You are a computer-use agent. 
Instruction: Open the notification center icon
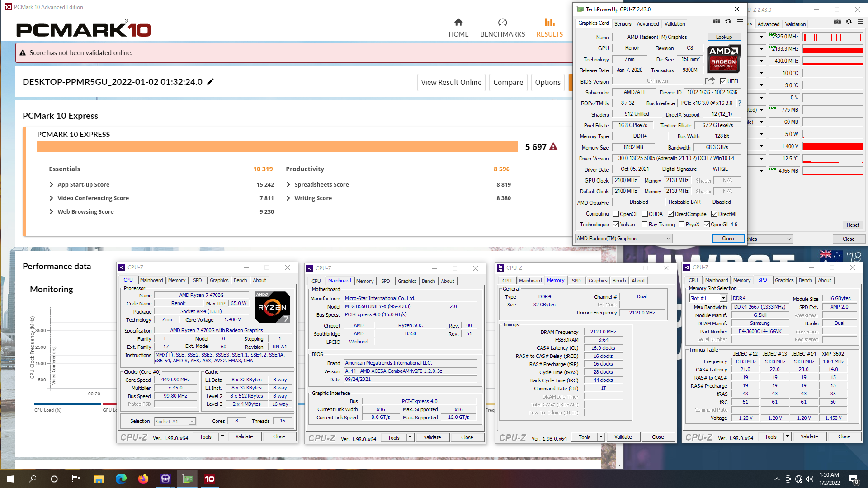854,479
